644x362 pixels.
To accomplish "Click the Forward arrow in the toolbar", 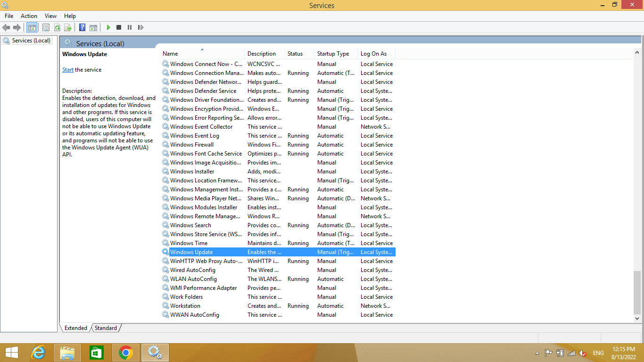I will 17,27.
